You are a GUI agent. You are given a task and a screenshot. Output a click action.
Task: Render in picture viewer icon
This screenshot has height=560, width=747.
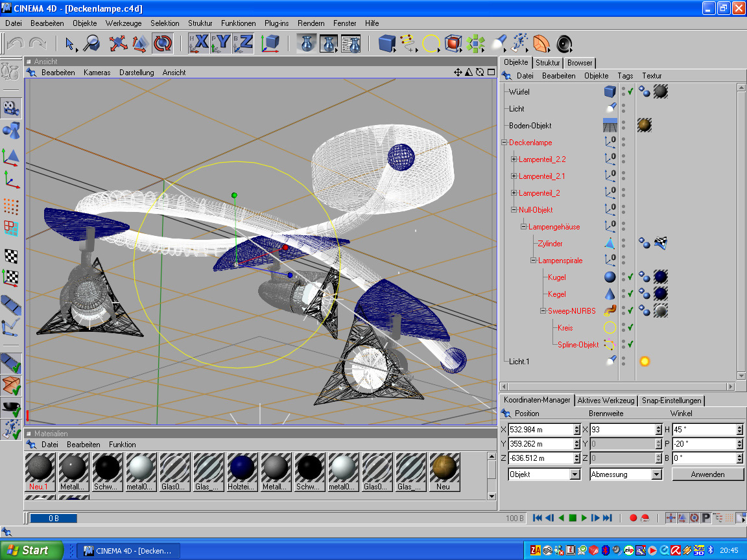[x=329, y=43]
